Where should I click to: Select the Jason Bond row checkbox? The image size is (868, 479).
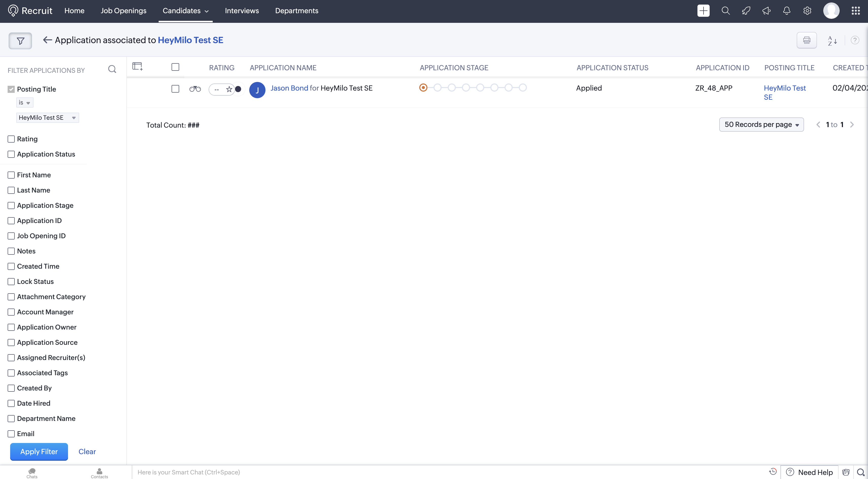pos(175,89)
